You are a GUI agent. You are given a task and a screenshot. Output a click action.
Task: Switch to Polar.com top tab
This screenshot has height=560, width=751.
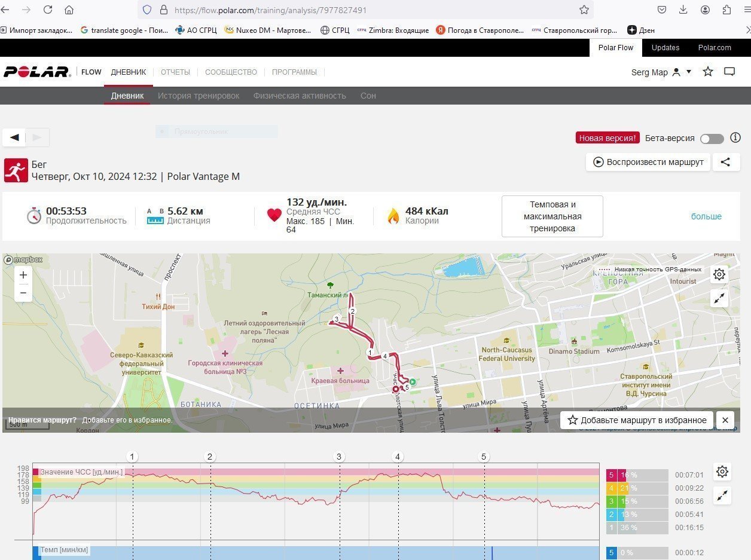click(x=715, y=47)
